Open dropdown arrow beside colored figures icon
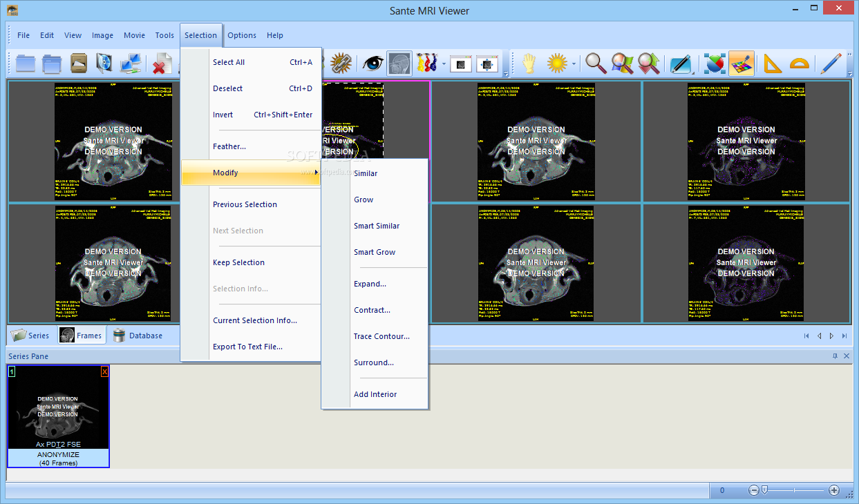 443,64
